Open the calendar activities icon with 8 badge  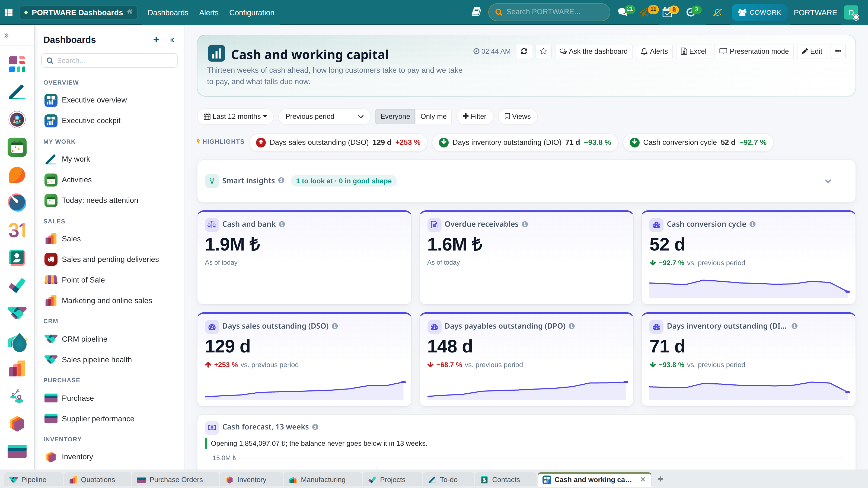click(x=667, y=12)
